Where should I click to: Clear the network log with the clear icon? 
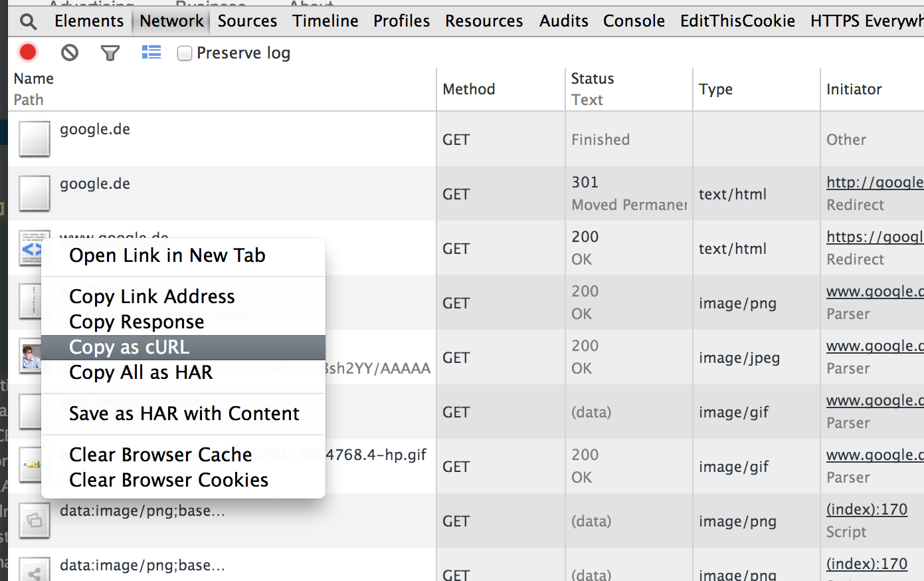[x=70, y=53]
